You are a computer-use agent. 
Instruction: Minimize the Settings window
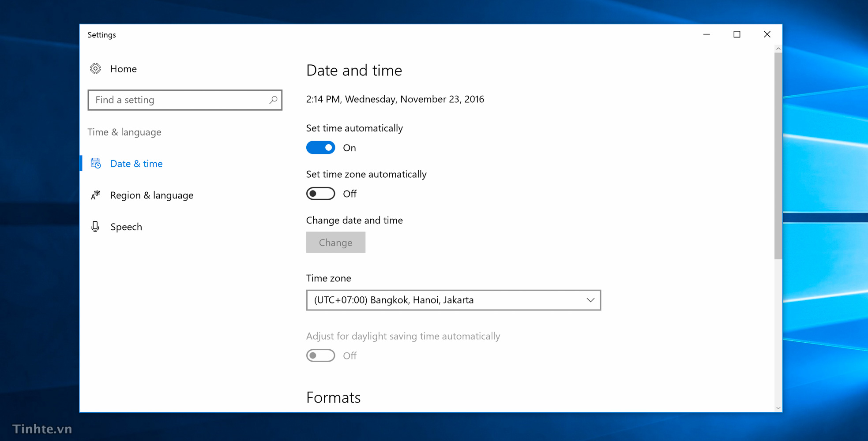click(706, 34)
